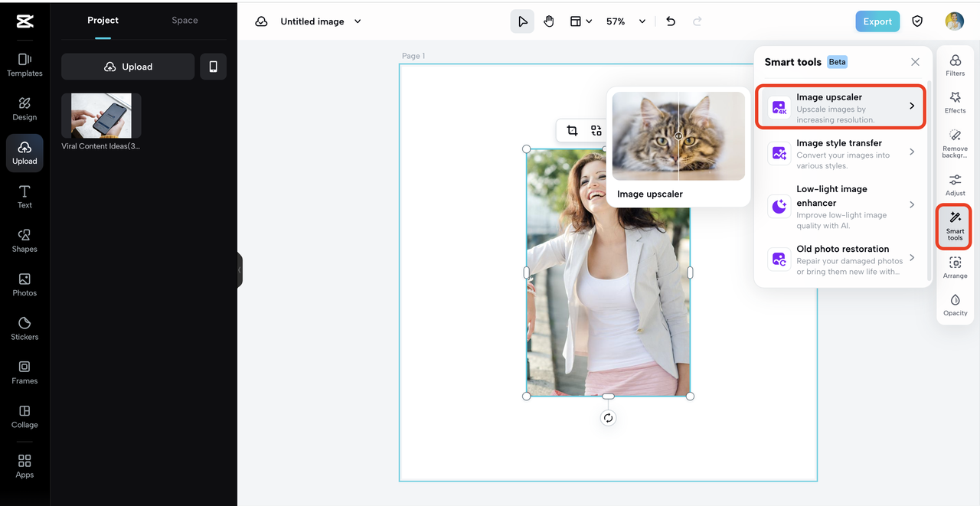Click the Upload button

point(128,67)
